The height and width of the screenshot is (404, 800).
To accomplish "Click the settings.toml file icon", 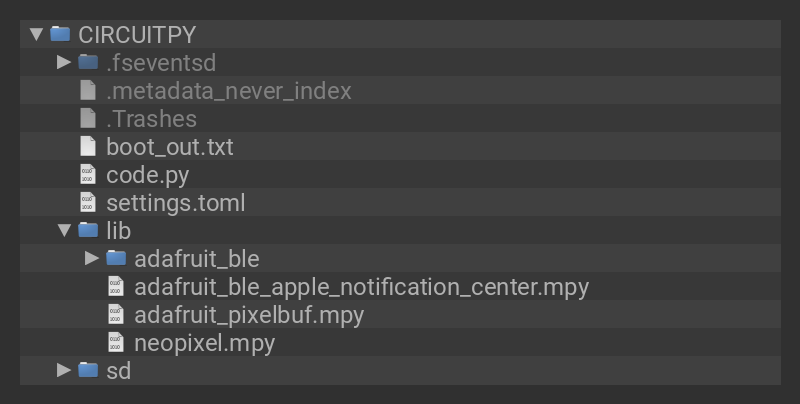I will [88, 202].
